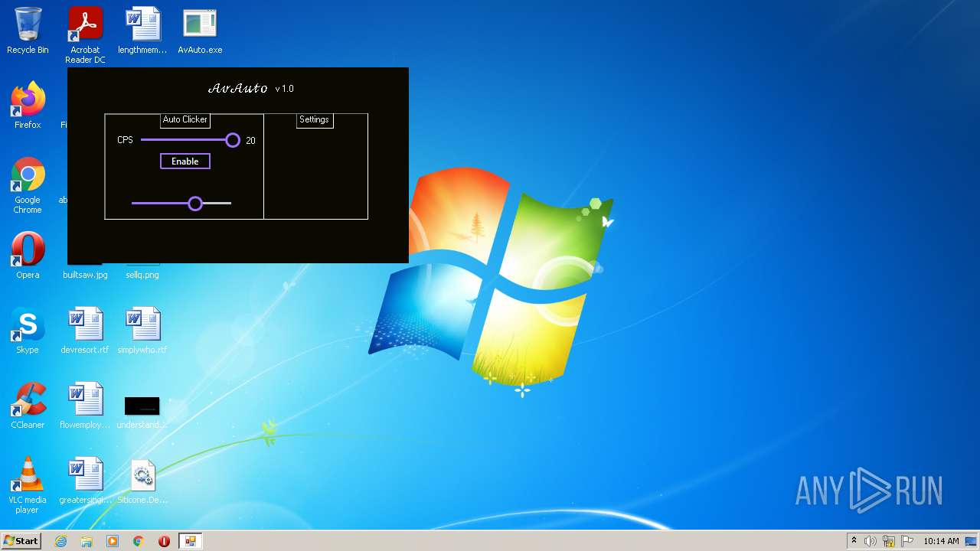Select the Google Chrome desktop shortcut

pyautogui.click(x=28, y=185)
